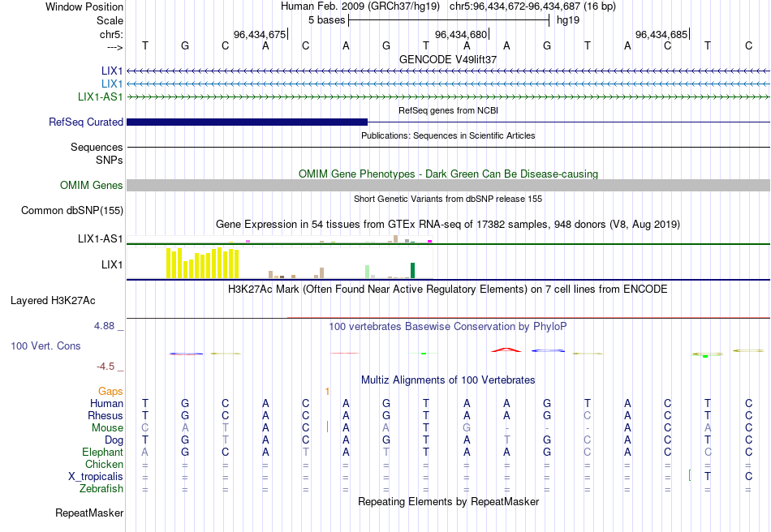Click the SNPs track label
Viewport: 771px width, 532px height.
pos(110,160)
